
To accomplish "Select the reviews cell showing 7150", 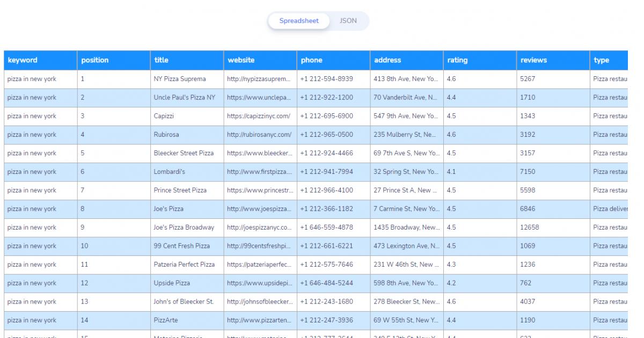I will (x=553, y=172).
